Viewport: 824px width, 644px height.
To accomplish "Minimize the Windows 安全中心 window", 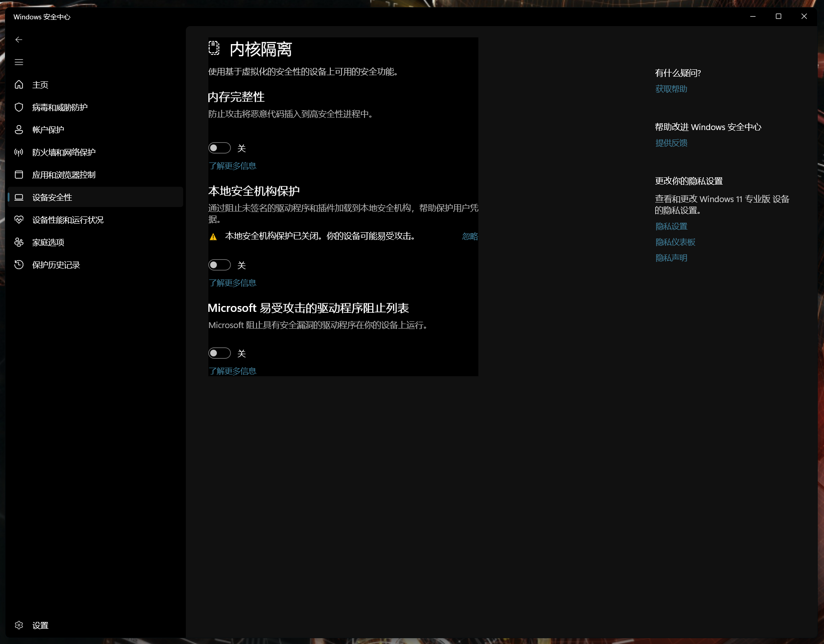I will 753,16.
